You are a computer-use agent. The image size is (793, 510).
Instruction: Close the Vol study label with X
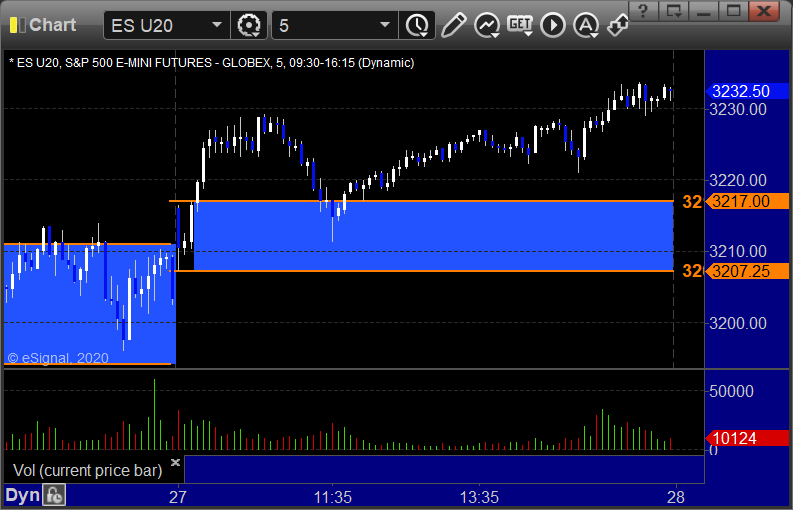pyautogui.click(x=175, y=462)
